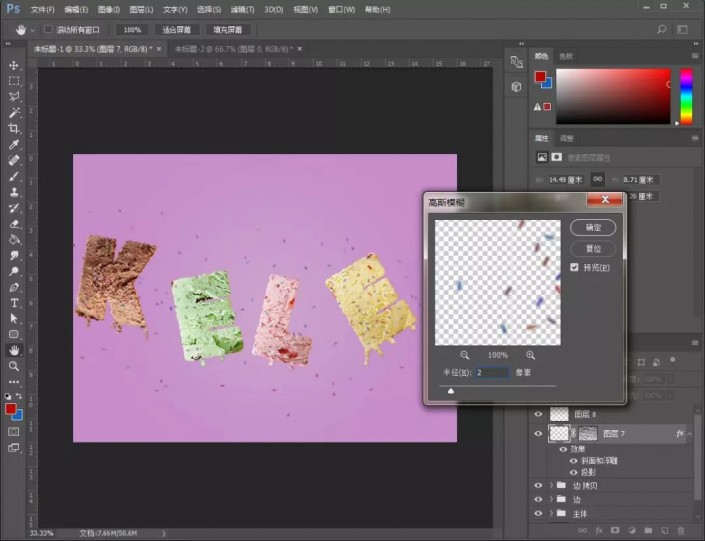Screen dimensions: 705x541
Task: Collapse 图层 7 effects list arrow
Action: 690,434
